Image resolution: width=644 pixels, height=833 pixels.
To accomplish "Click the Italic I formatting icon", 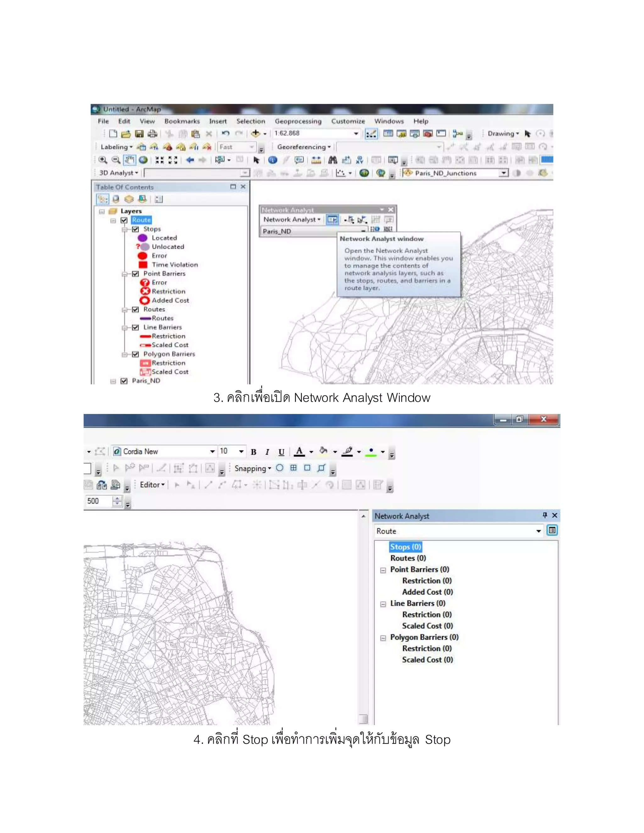I will [267, 452].
